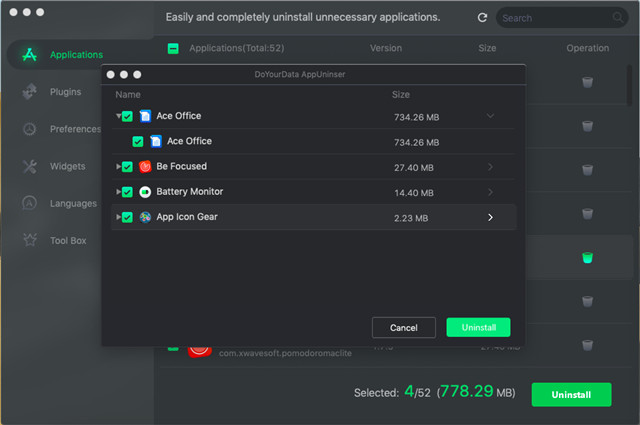The width and height of the screenshot is (640, 425).
Task: Open the Widgets sidebar section
Action: point(67,166)
